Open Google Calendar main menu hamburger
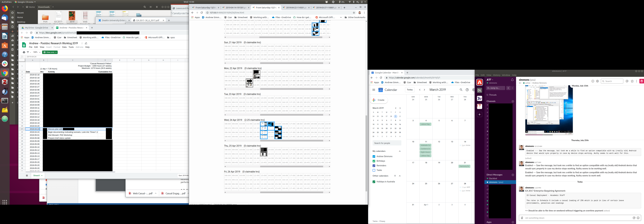 (x=373, y=90)
